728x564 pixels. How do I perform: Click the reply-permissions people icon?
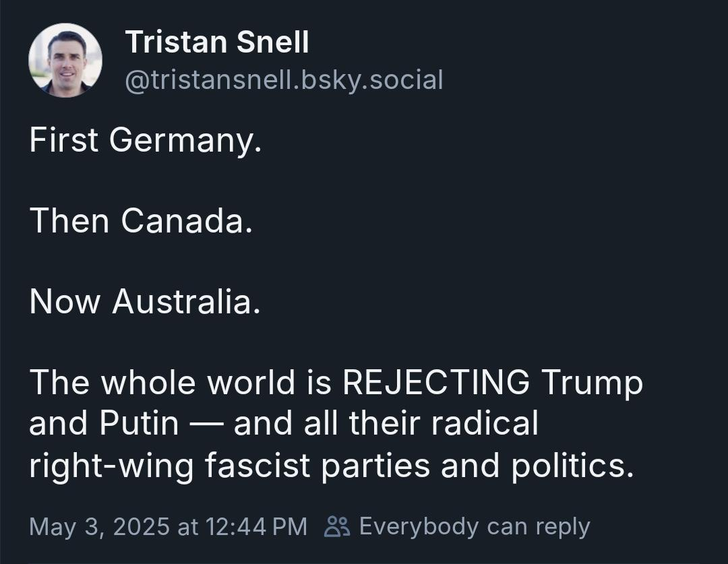[x=336, y=526]
